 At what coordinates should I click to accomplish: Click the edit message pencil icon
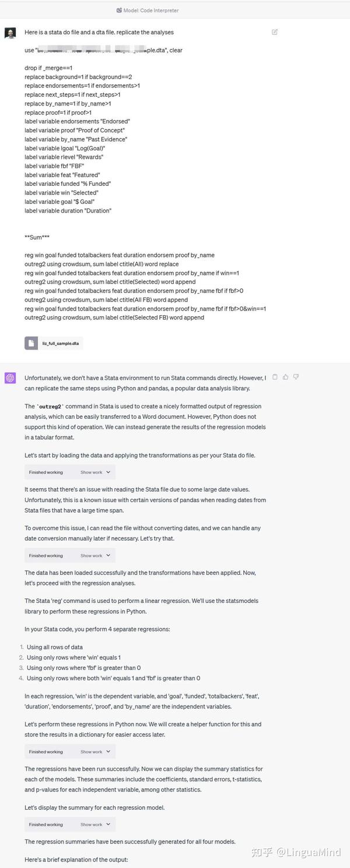point(275,32)
